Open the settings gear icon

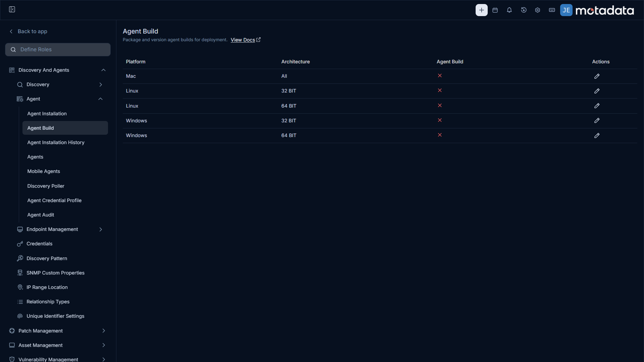[538, 10]
